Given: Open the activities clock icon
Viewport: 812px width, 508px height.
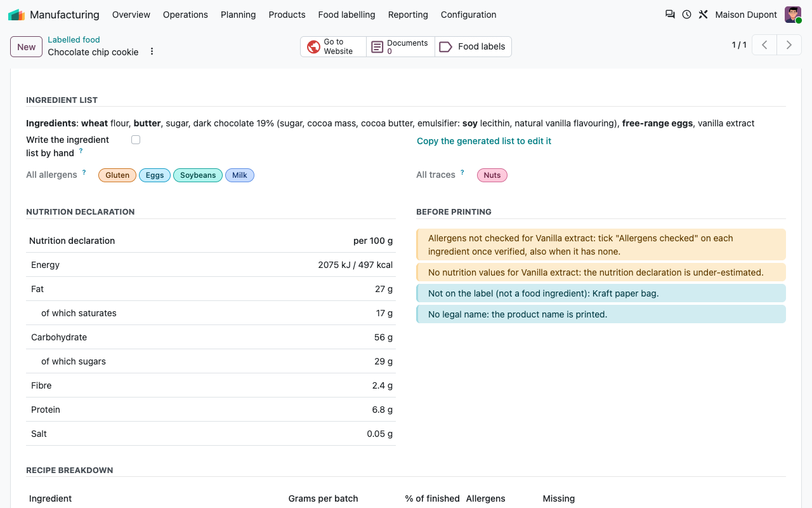Looking at the screenshot, I should [686, 15].
